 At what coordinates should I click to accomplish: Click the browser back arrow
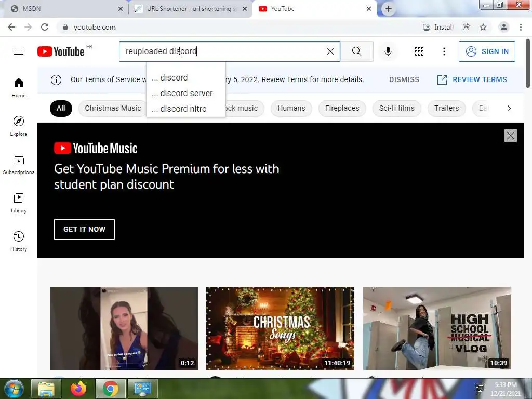click(11, 27)
